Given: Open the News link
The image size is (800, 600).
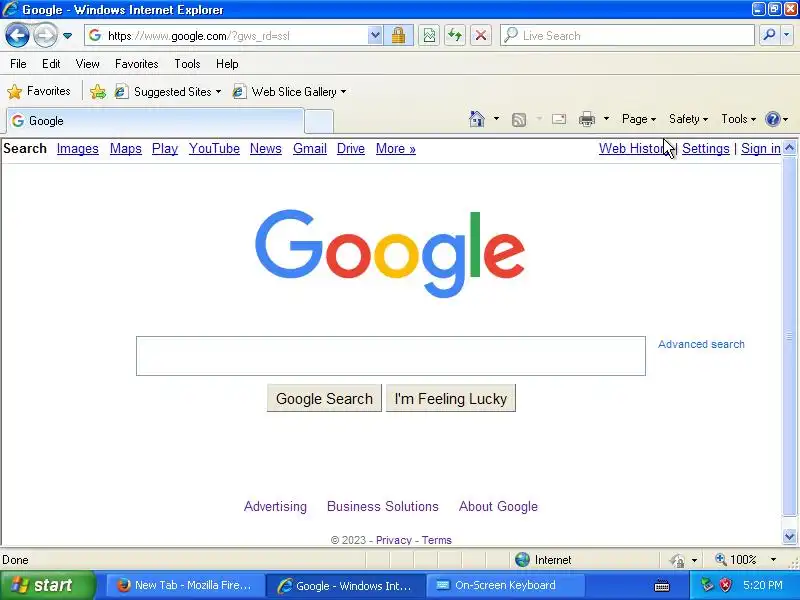Looking at the screenshot, I should pos(266,148).
